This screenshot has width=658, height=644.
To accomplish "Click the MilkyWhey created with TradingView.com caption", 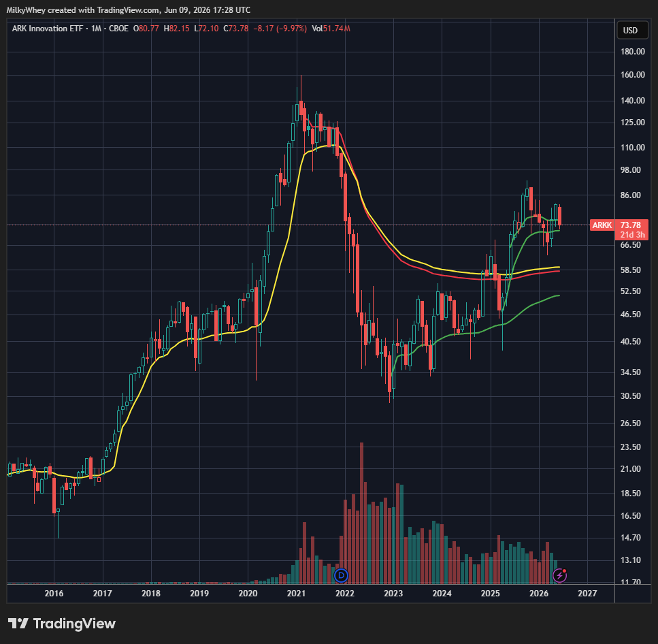I will click(x=83, y=10).
